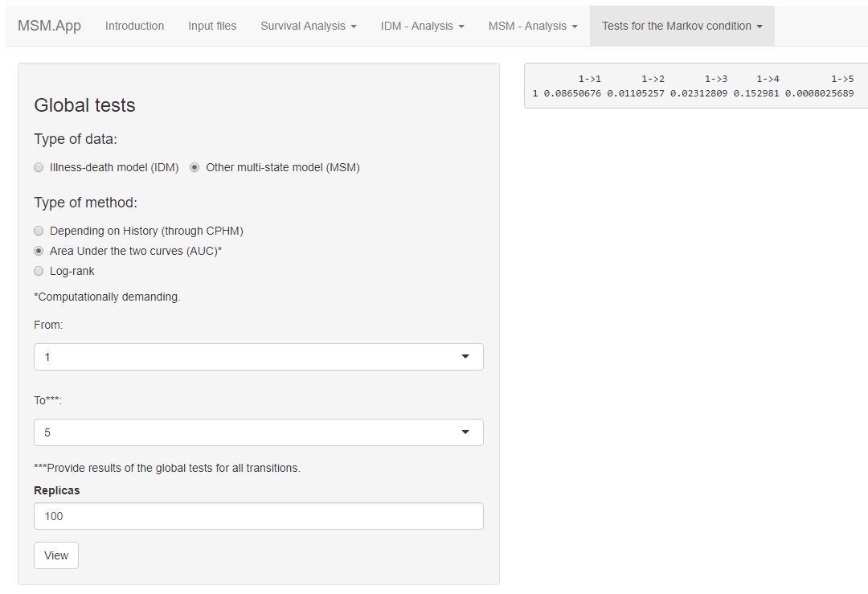Click the caret beside Survival Analysis
This screenshot has width=868, height=594.
tap(354, 27)
